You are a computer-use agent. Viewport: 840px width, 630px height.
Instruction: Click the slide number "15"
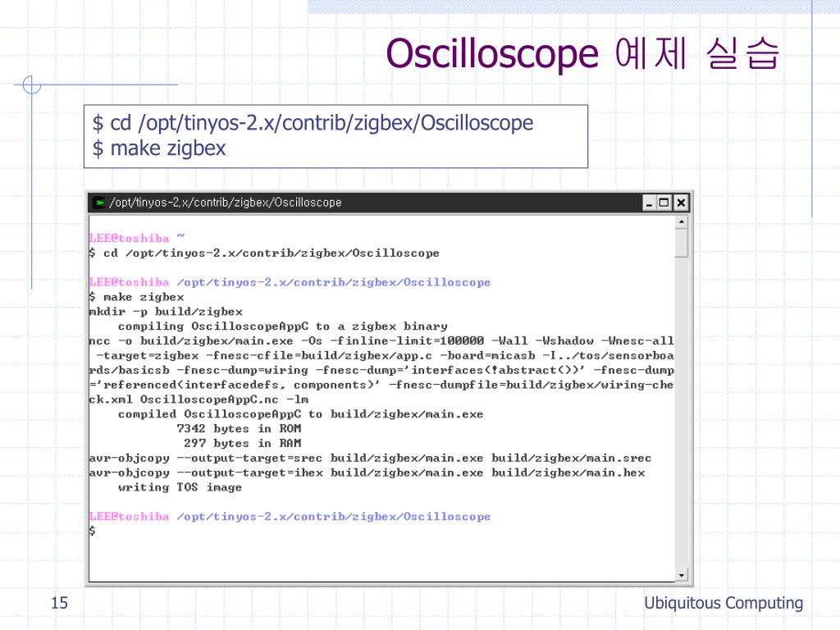[x=59, y=603]
